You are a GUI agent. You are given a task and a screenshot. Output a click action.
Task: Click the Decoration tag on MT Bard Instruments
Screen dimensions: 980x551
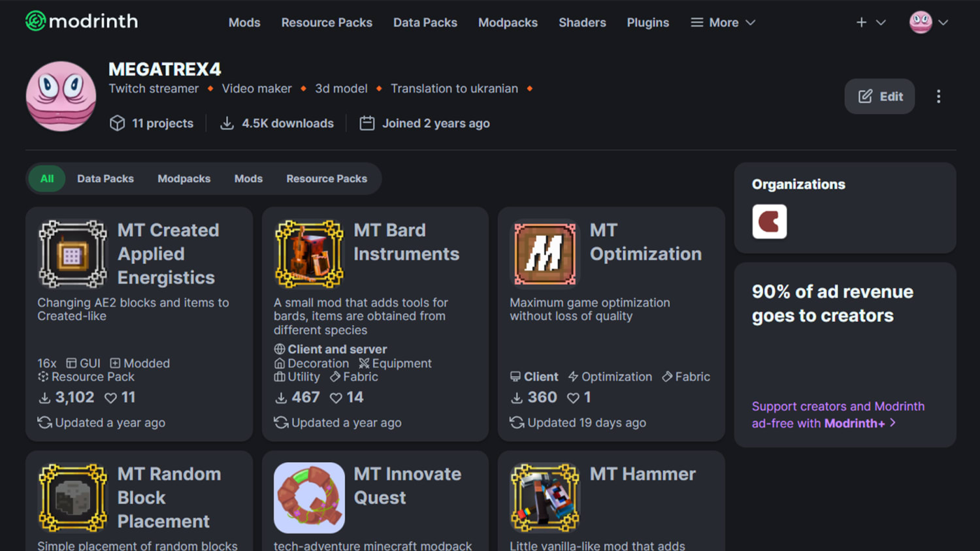coord(312,363)
